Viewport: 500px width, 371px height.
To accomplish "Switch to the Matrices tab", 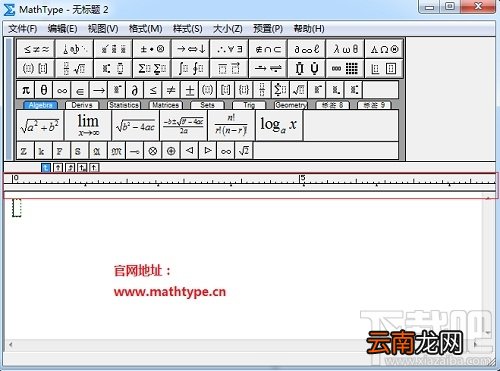I will tap(165, 105).
